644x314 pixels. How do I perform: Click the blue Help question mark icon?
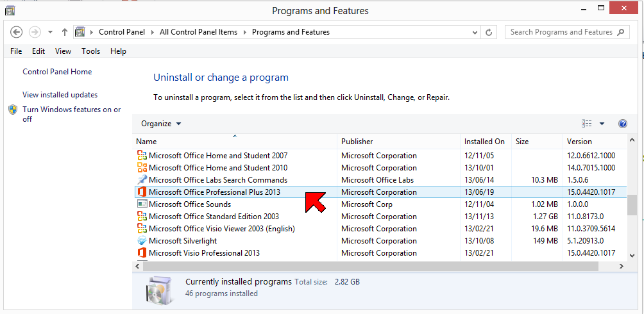pyautogui.click(x=623, y=124)
